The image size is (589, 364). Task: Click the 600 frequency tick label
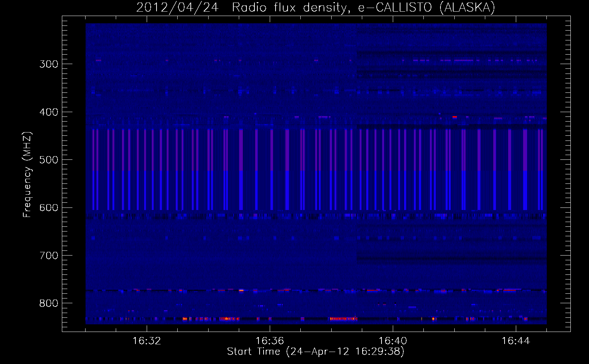click(x=49, y=207)
